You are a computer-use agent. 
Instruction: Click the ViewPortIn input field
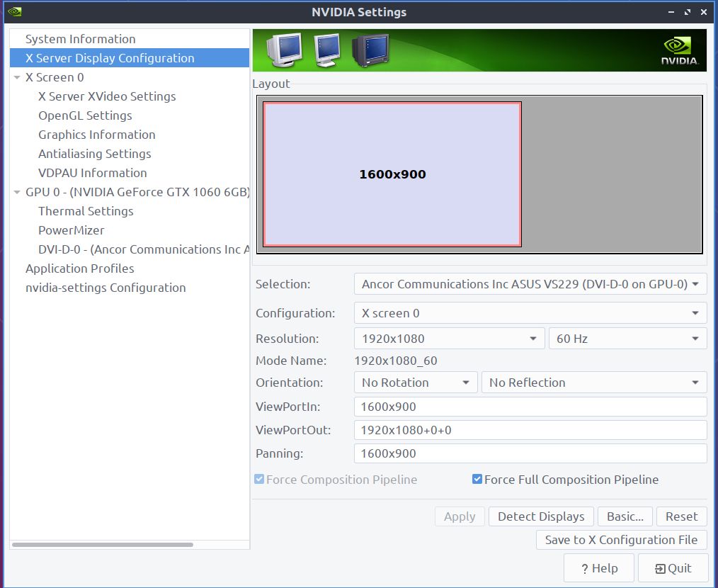point(530,407)
